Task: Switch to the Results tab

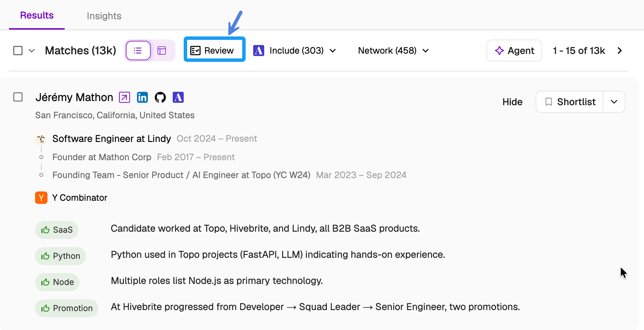Action: coord(37,15)
